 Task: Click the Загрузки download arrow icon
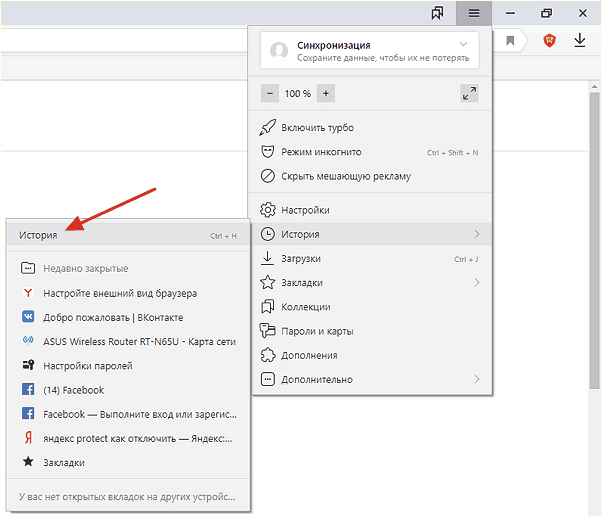268,258
